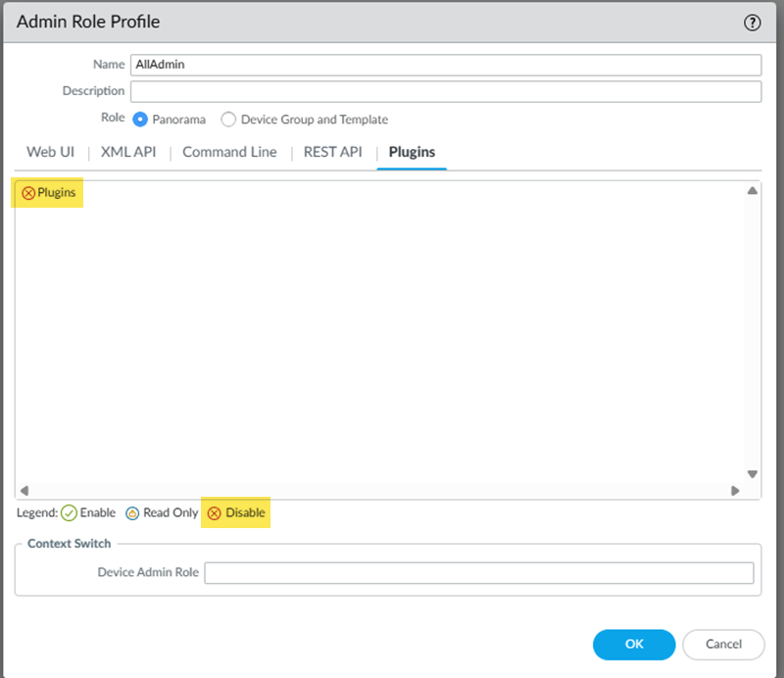Go to the Command Line tab
The height and width of the screenshot is (678, 784).
229,152
